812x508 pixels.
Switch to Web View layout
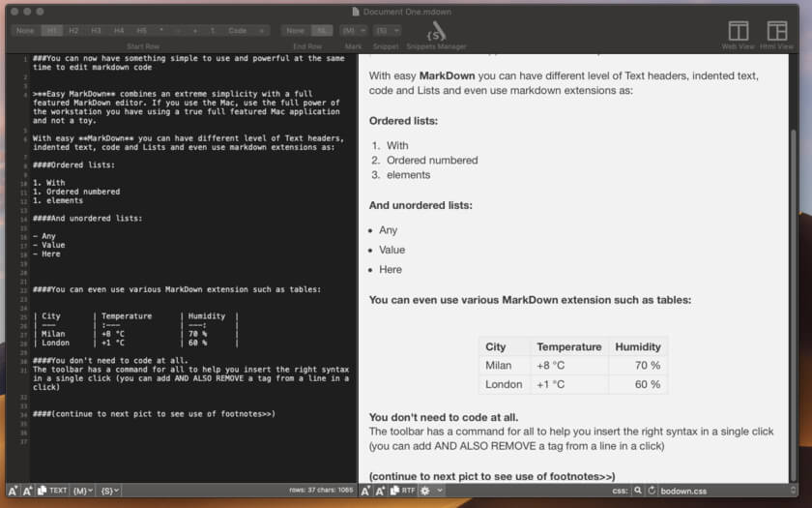738,34
